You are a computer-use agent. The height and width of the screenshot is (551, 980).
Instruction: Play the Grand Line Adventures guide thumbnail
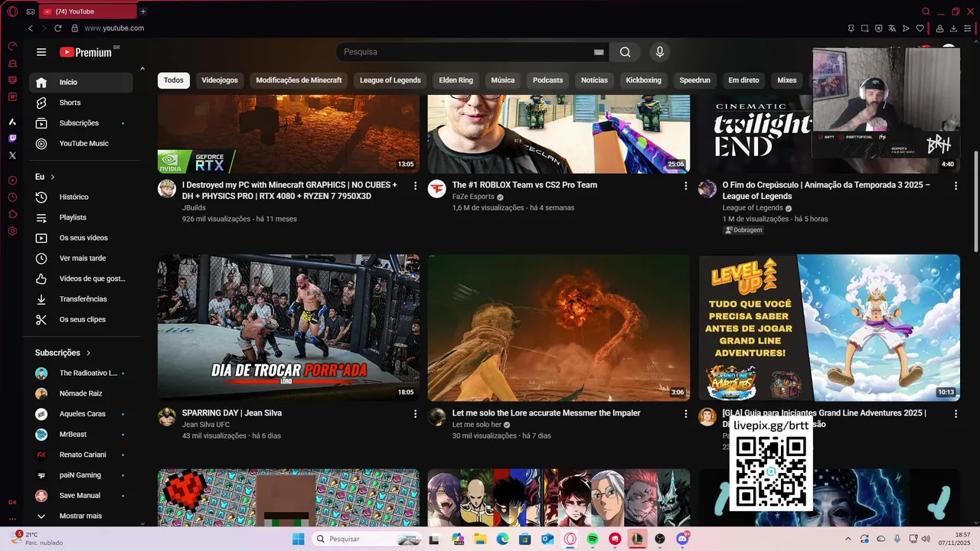(829, 328)
